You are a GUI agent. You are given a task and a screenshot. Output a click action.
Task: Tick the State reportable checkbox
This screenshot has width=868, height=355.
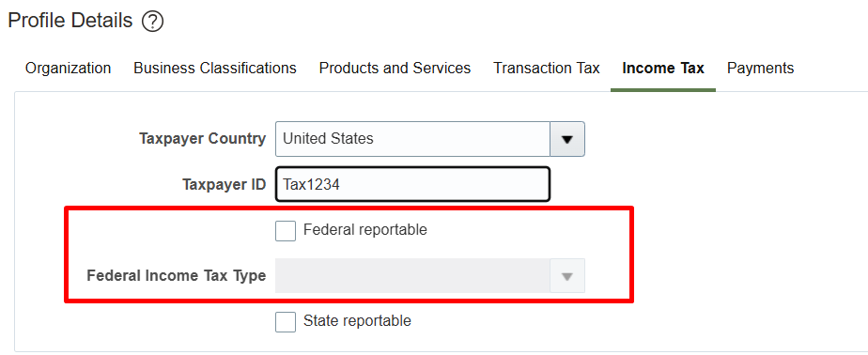coord(286,322)
